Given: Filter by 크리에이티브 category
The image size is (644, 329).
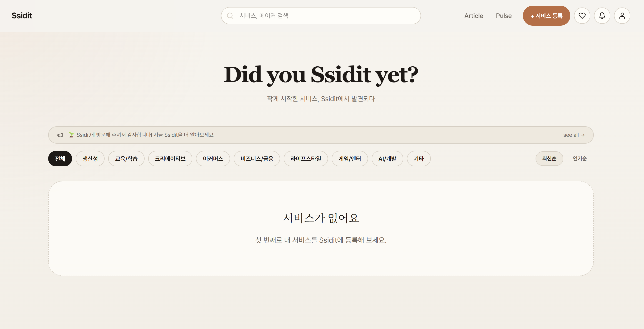Looking at the screenshot, I should pyautogui.click(x=170, y=159).
